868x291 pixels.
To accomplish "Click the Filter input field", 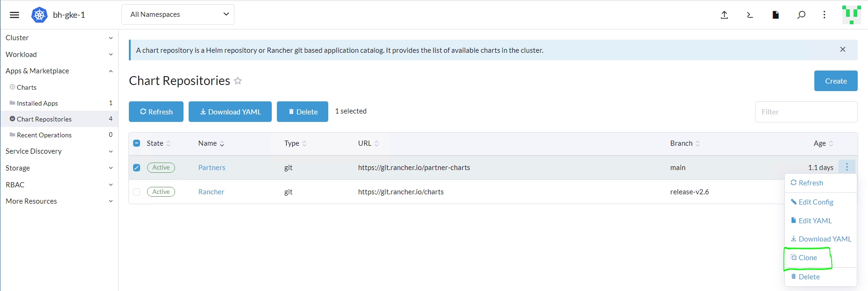I will pyautogui.click(x=806, y=112).
